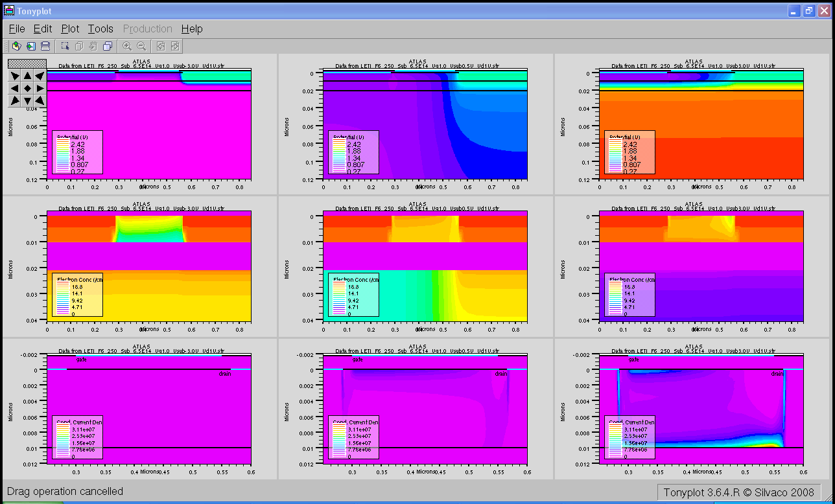Select the Potential plot for Vsub-3.0V

(x=149, y=124)
